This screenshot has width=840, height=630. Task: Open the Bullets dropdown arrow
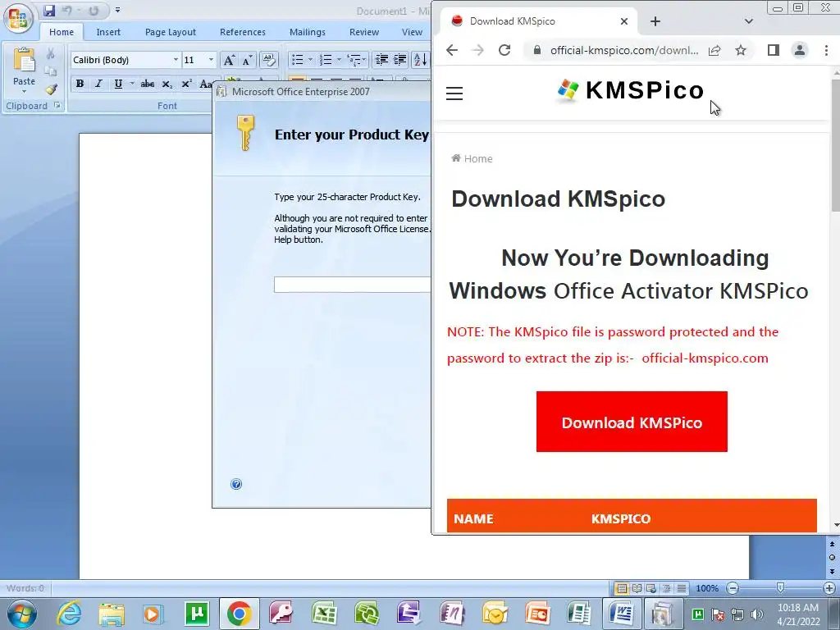tap(310, 59)
